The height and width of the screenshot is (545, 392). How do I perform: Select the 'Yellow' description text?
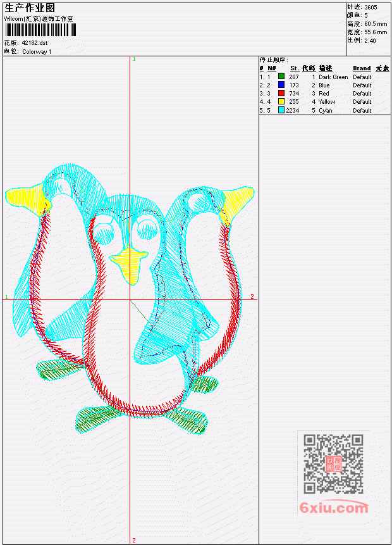[x=327, y=102]
